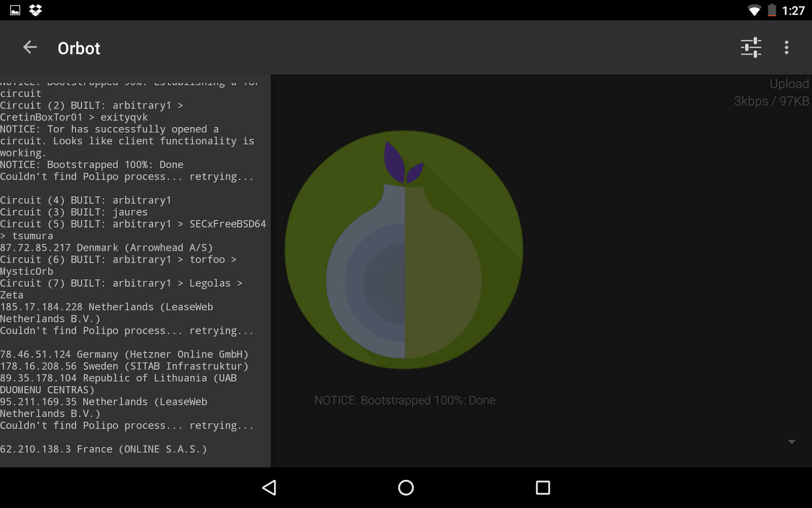Select log line 'NOTICE: Bootstrapped 100%: Done' in log panel
The image size is (812, 508).
(92, 165)
